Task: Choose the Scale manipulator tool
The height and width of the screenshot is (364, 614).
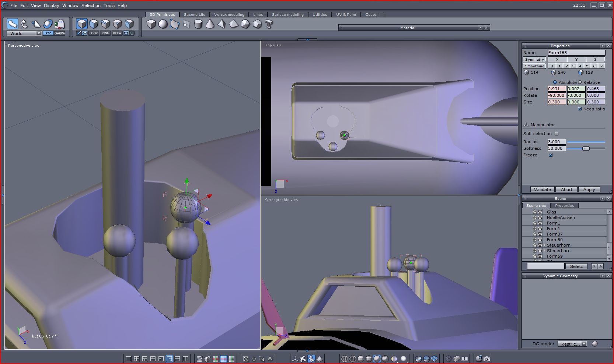Action: (36, 24)
